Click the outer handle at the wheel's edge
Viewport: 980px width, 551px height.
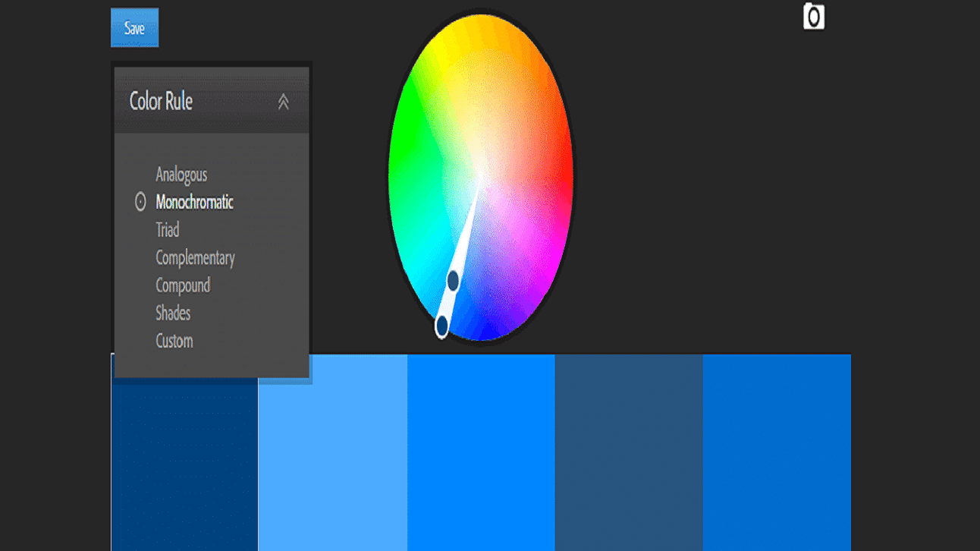[442, 326]
